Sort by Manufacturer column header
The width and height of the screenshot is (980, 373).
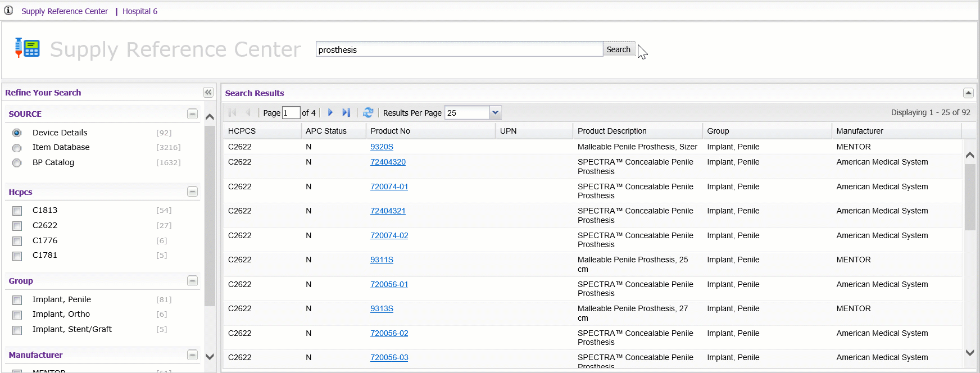click(x=859, y=131)
